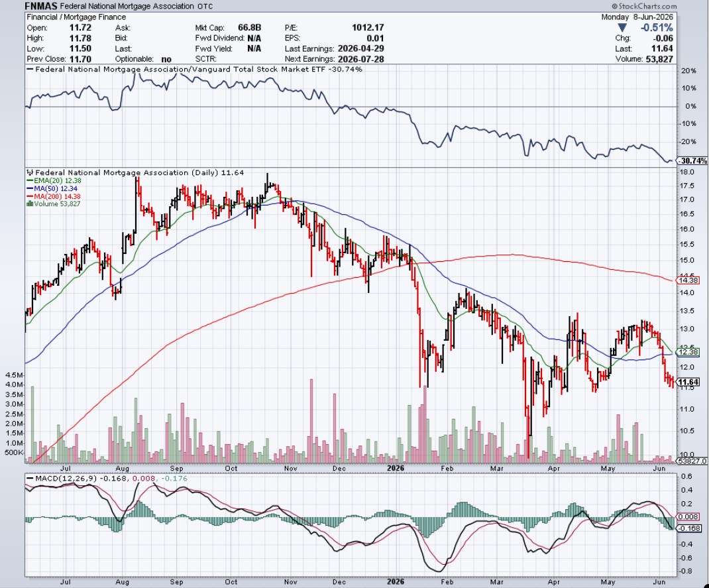The image size is (709, 588).
Task: Click the Optionable value no
Action: coord(166,59)
